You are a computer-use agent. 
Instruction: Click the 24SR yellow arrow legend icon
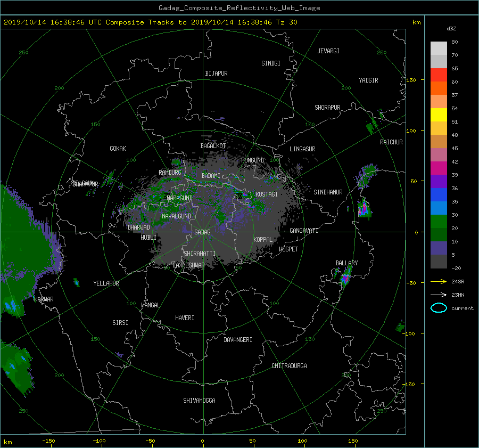tap(439, 282)
